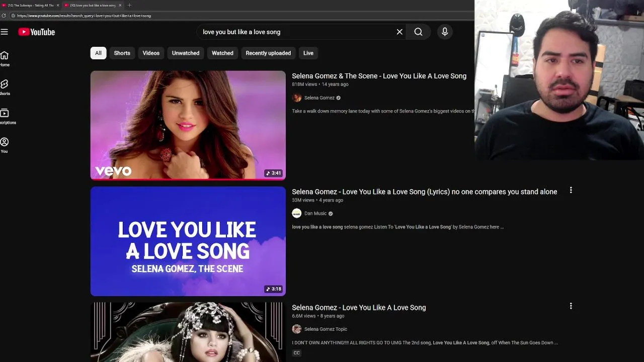Click the magnifier search button

(x=418, y=32)
